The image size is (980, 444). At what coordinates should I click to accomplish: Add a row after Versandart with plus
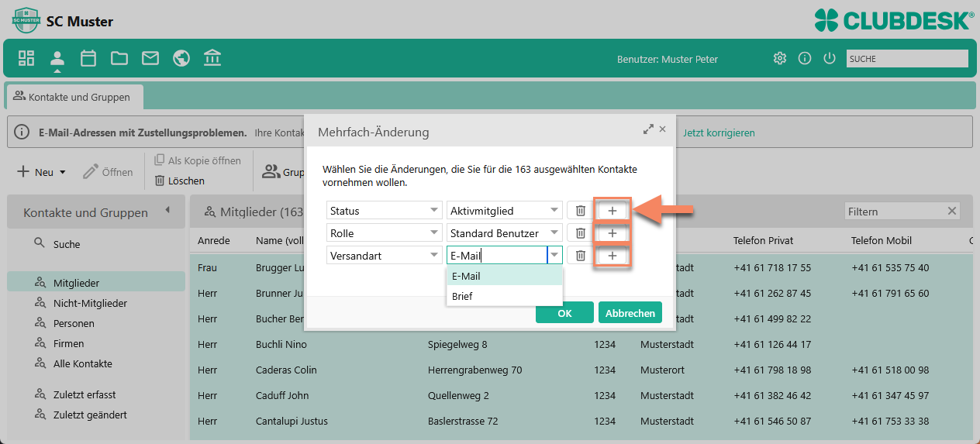612,256
